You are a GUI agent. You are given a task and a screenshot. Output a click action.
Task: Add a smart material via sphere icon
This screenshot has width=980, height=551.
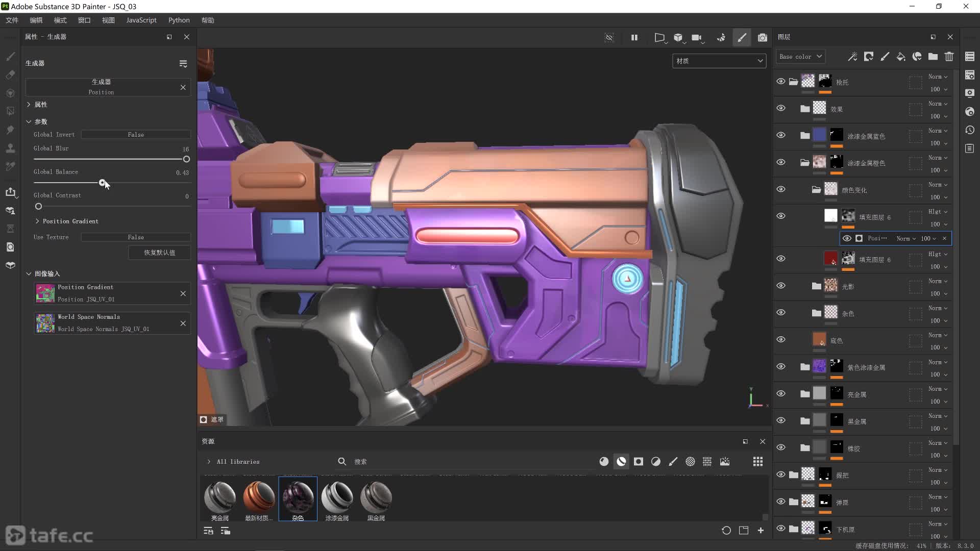917,57
